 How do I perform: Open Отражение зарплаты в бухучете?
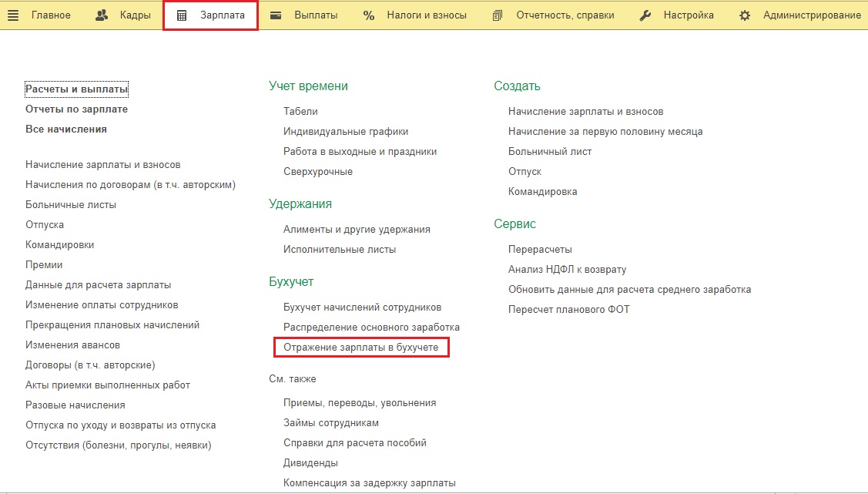pos(360,348)
